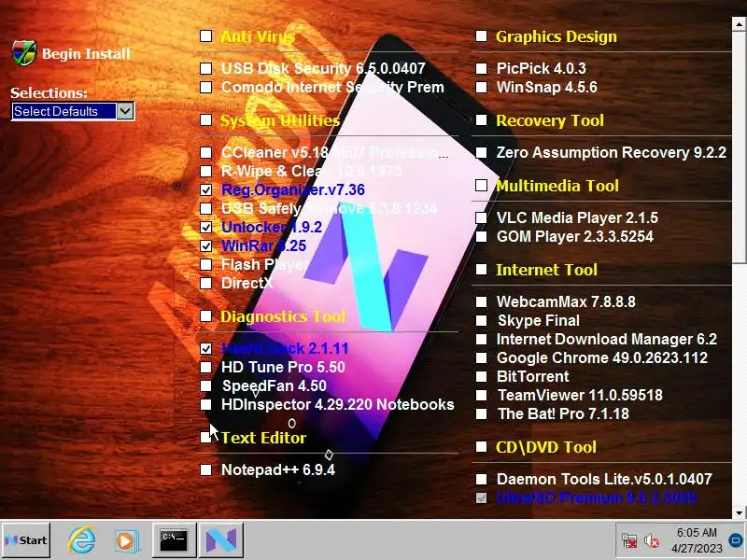Check WinSnap 4.5.6
This screenshot has width=747, height=560.
click(482, 87)
